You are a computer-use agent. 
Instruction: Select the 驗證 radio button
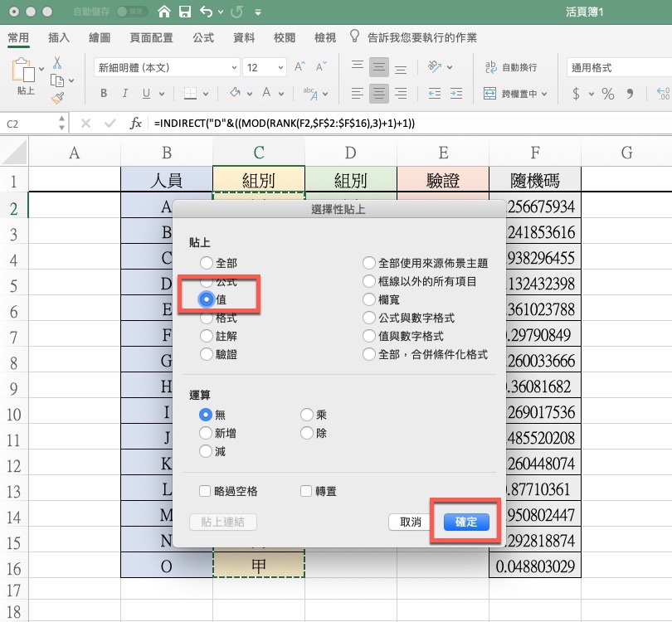click(206, 354)
